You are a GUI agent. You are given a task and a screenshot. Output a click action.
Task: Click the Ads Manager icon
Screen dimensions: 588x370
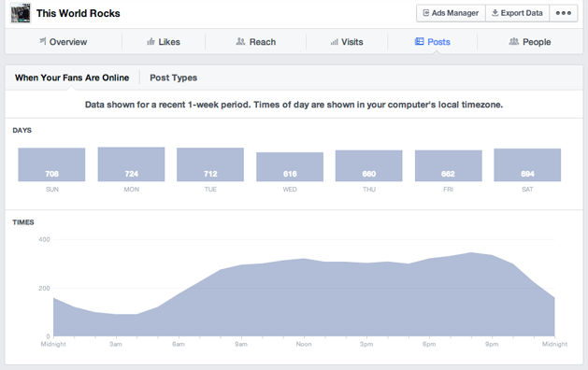coord(426,13)
